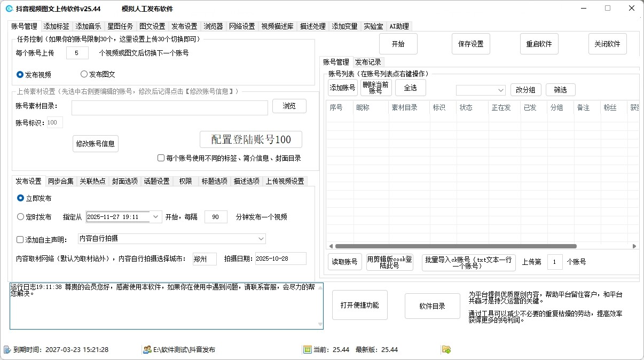The height and width of the screenshot is (360, 644).
Task: Open 描述处理 tab
Action: 312,26
